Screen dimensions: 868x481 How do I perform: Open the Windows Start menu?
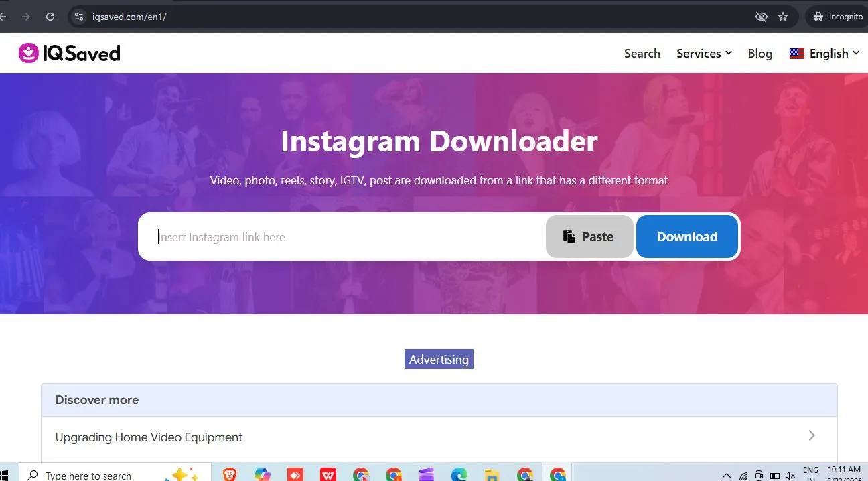[x=5, y=474]
